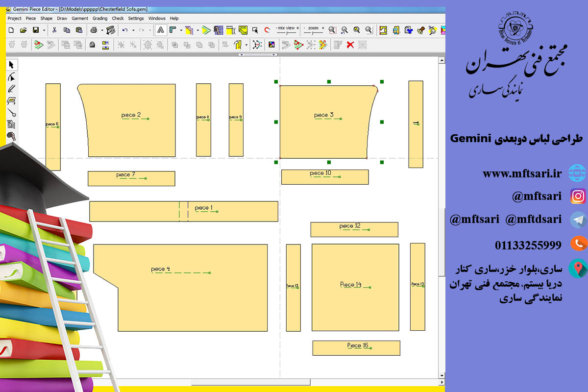Open dropdown arrow next to Save icon
The height and width of the screenshot is (392, 588).
[x=44, y=30]
